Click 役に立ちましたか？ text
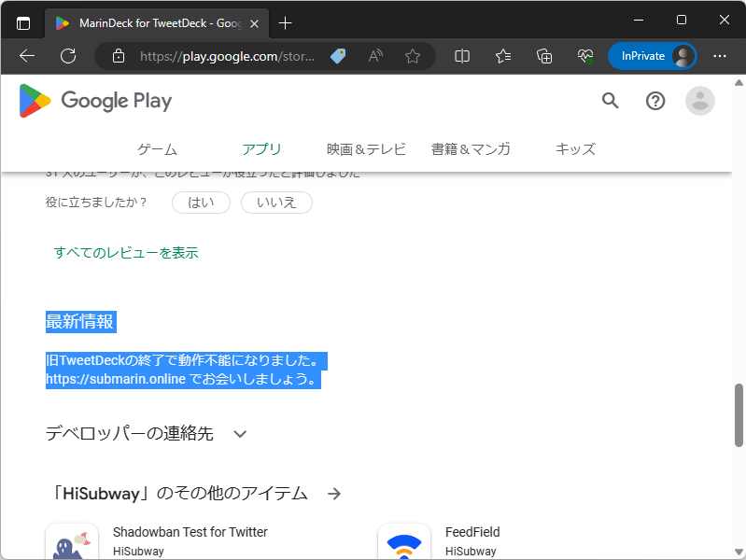Viewport: 746px width, 560px height. (95, 203)
